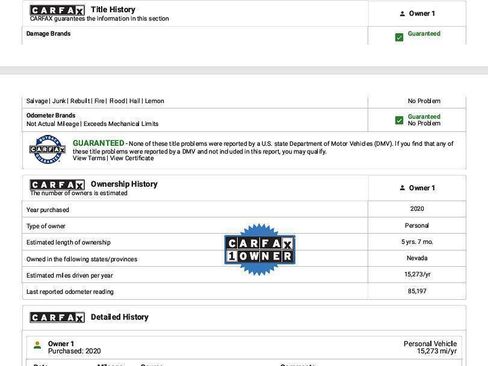This screenshot has height=366, width=488.
Task: Click the Damage Brands guaranteed green checkmark
Action: (399, 37)
